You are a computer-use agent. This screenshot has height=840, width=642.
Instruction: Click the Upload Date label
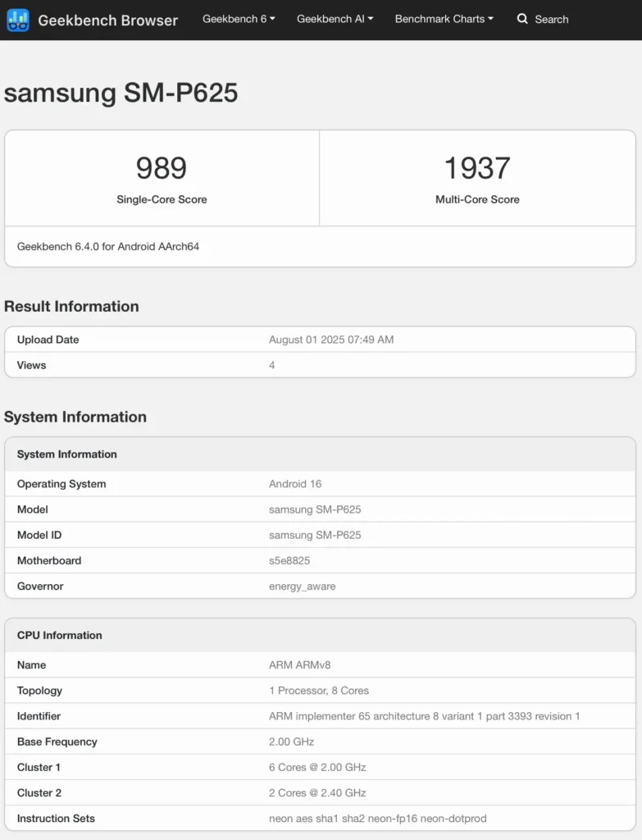point(48,340)
